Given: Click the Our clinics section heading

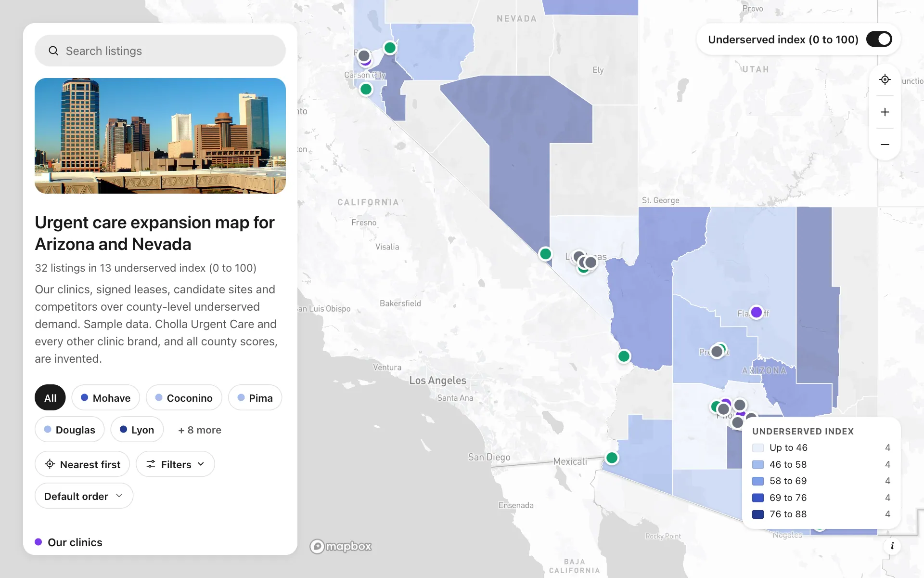Looking at the screenshot, I should [x=75, y=542].
